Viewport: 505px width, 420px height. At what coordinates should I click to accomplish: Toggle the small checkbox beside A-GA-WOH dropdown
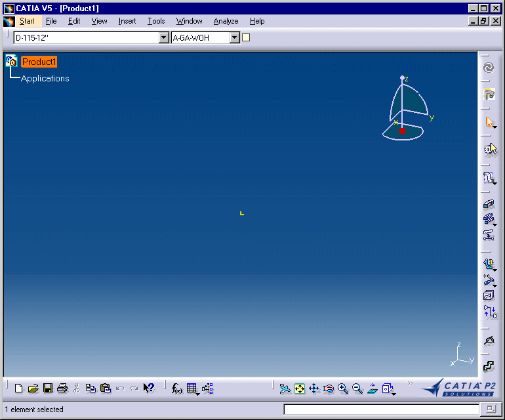coord(246,37)
